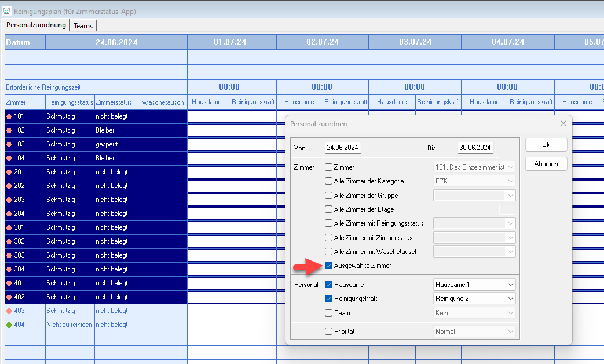
Task: Tick the Zimmer checkbox
Action: pos(328,167)
